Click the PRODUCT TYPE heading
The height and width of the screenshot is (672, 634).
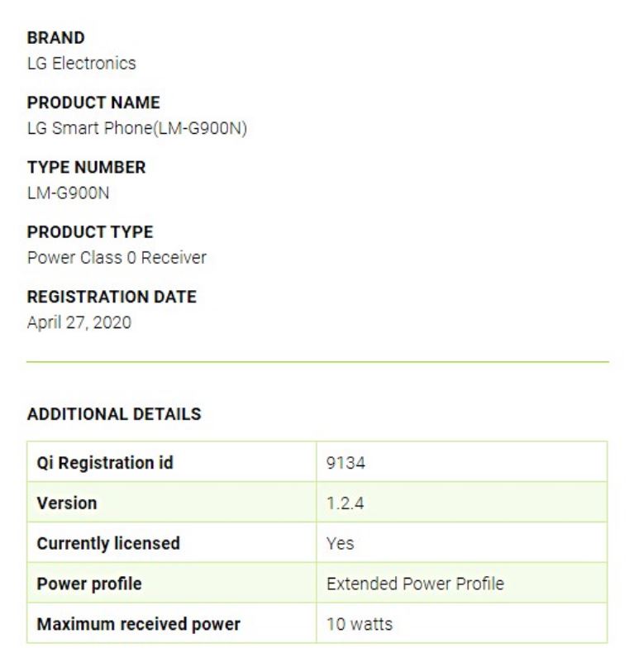click(x=90, y=232)
